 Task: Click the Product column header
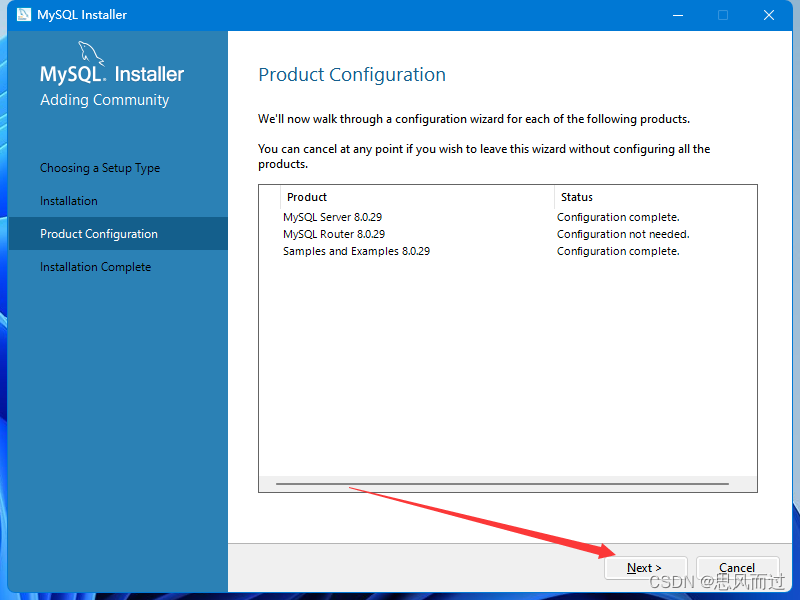pyautogui.click(x=417, y=197)
